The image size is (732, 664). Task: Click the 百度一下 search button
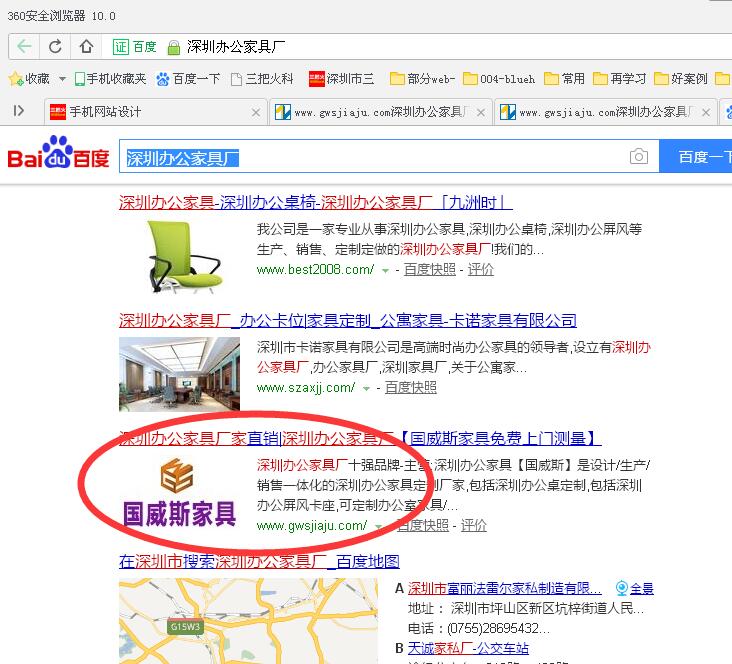[696, 156]
